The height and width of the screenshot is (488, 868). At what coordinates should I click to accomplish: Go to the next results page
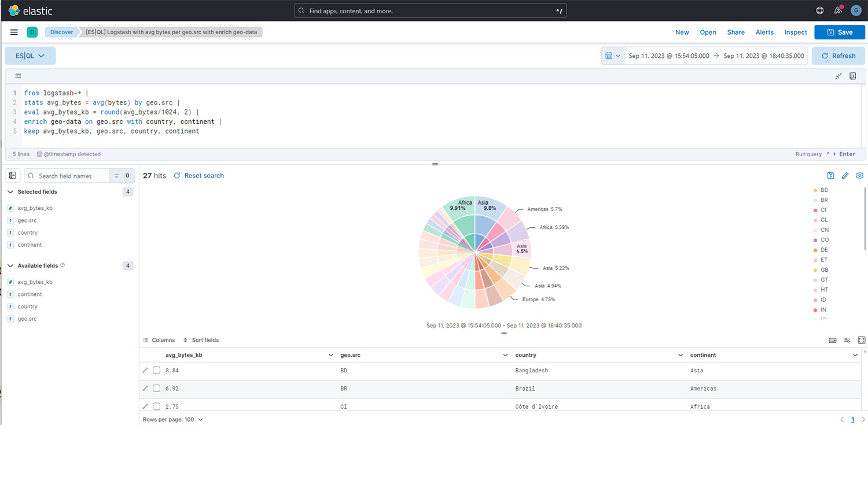(863, 420)
